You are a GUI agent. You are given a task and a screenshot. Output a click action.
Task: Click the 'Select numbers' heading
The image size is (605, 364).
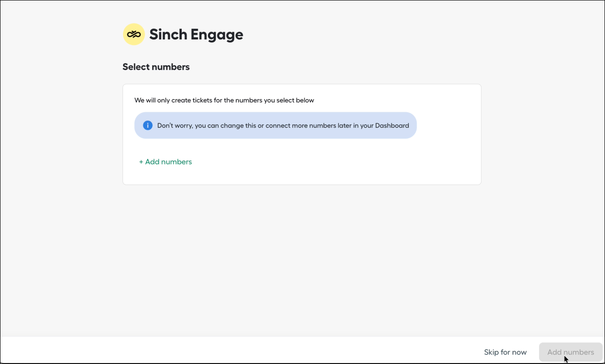pyautogui.click(x=156, y=67)
